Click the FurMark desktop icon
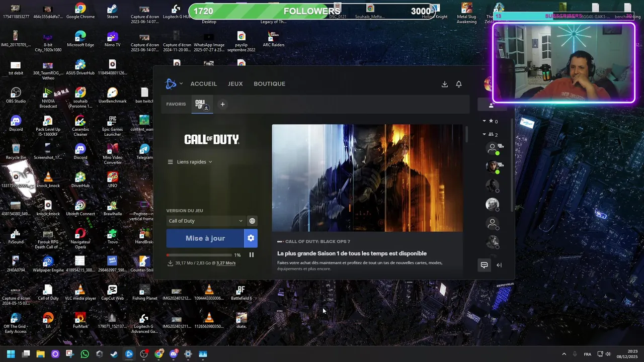 coord(80,321)
